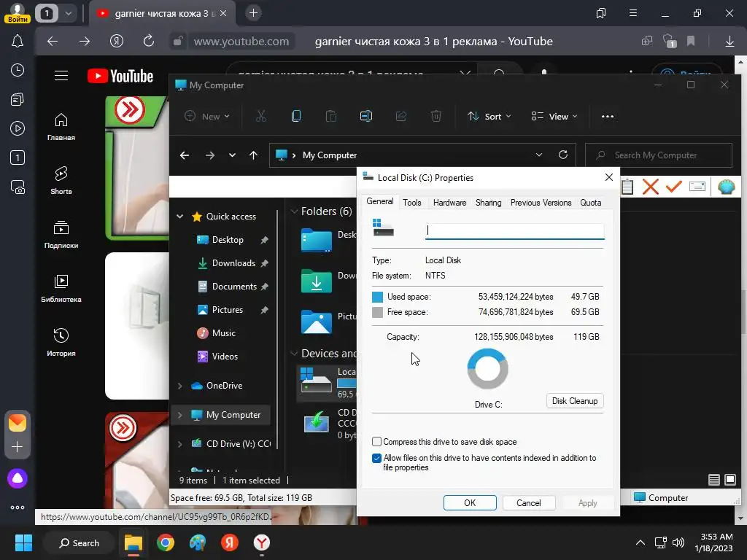The width and height of the screenshot is (747, 560).
Task: Click the shell icon in classic toolbar
Action: [726, 187]
